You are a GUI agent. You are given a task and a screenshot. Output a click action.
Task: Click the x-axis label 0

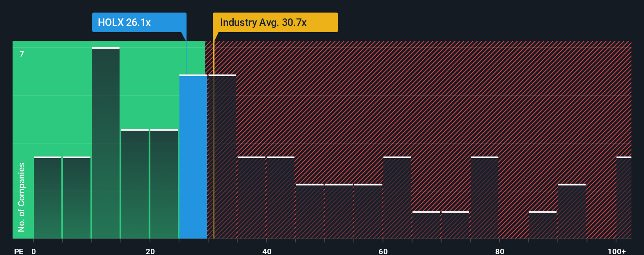coord(34,251)
